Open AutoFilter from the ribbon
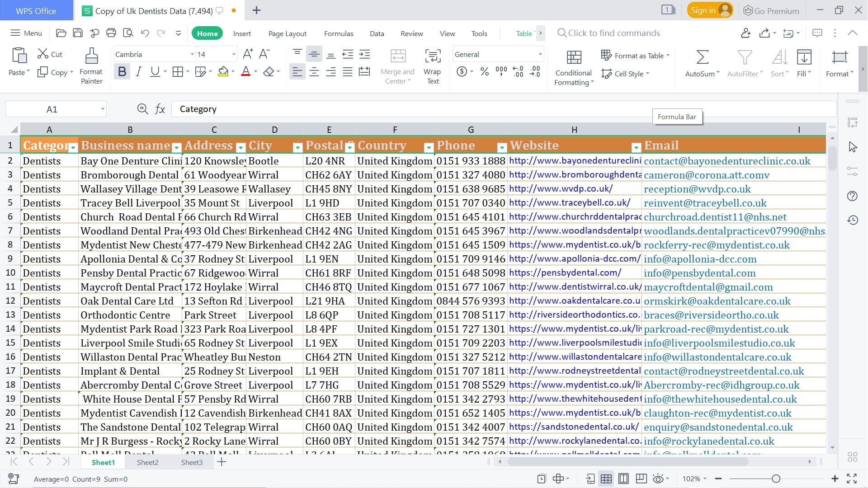This screenshot has width=868, height=488. [743, 63]
